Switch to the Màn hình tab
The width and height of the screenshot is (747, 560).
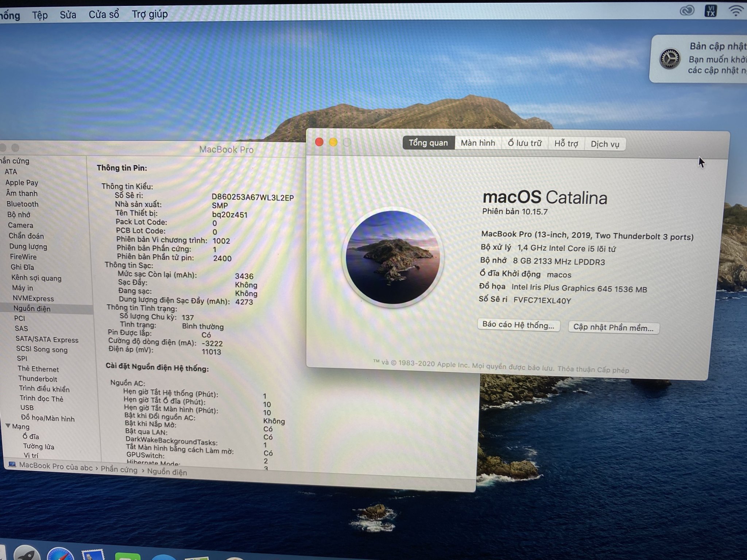[x=478, y=143]
